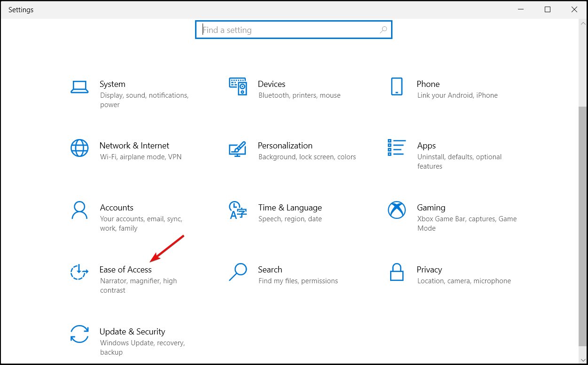Click 'Bluetooth, printers, mouse' description
This screenshot has width=588, height=365.
(299, 95)
